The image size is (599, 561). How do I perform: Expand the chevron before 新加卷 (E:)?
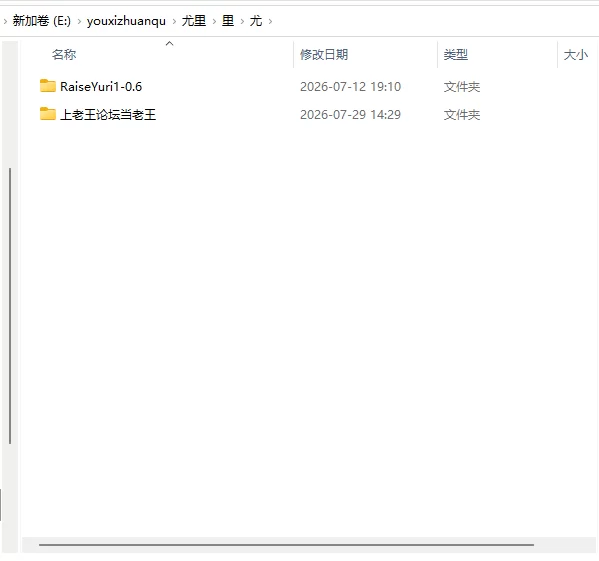point(5,21)
